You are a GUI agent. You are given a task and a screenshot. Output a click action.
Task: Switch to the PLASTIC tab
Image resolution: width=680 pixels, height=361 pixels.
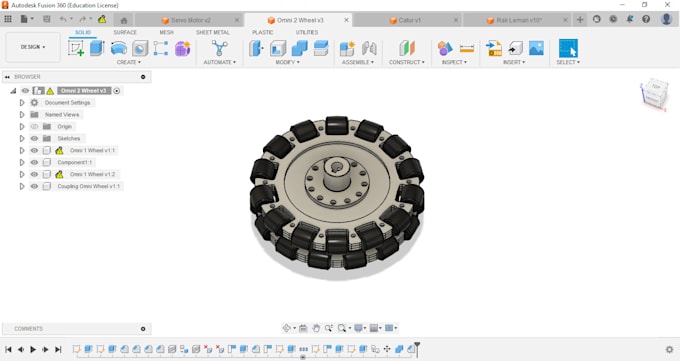click(x=263, y=33)
